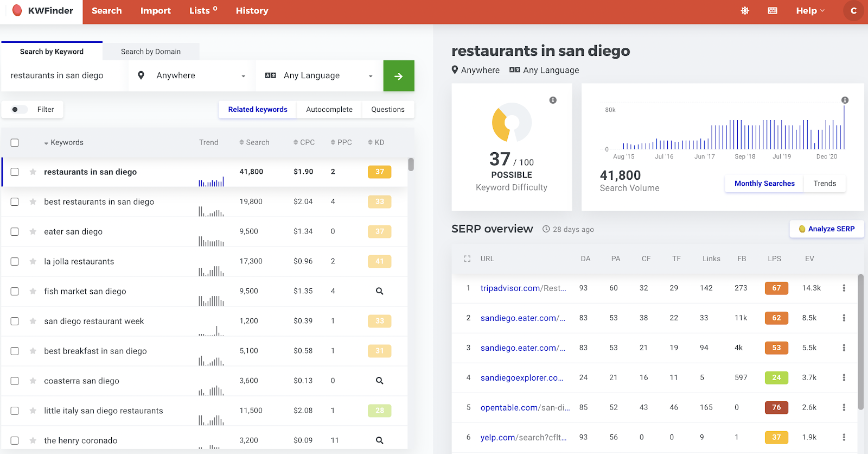Star the la jolla restaurants keyword
The height and width of the screenshot is (454, 868).
point(33,262)
